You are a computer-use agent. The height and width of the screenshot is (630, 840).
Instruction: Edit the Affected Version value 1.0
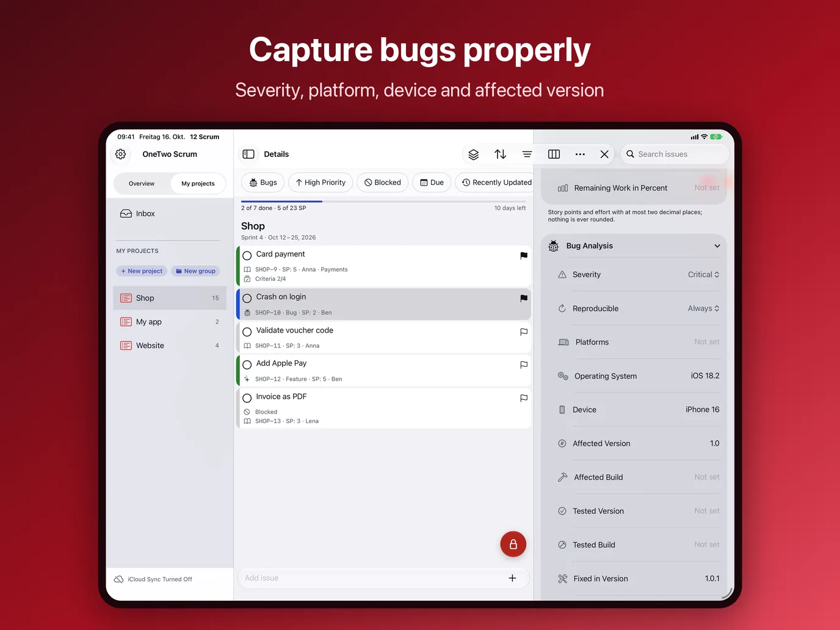click(715, 443)
